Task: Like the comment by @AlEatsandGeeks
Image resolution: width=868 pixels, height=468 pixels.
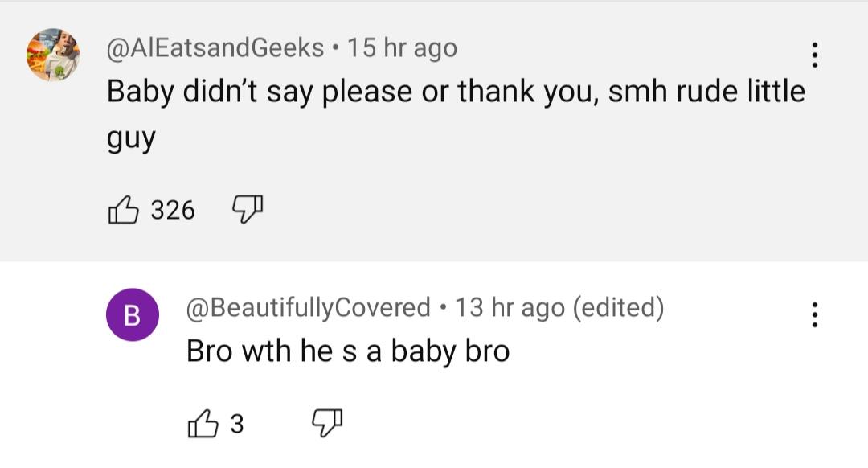Action: [x=123, y=210]
